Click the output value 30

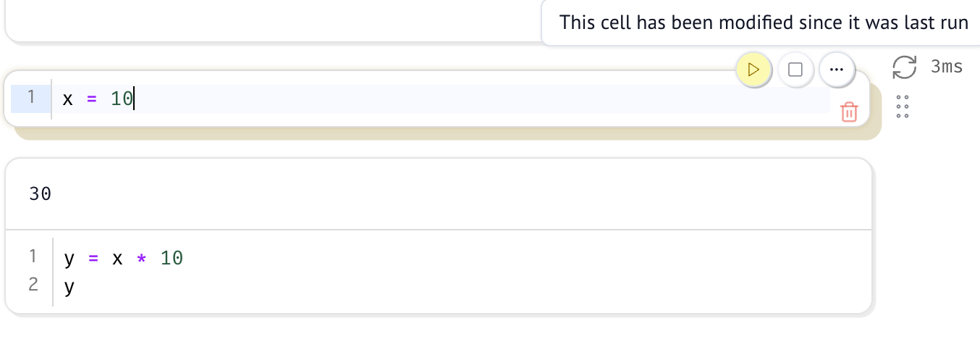(x=41, y=194)
